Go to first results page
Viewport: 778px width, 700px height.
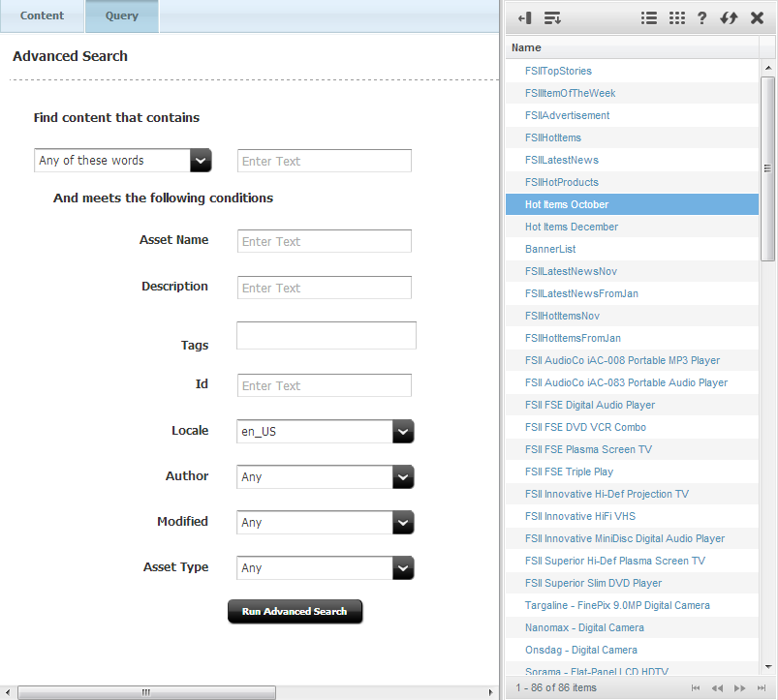pyautogui.click(x=696, y=688)
